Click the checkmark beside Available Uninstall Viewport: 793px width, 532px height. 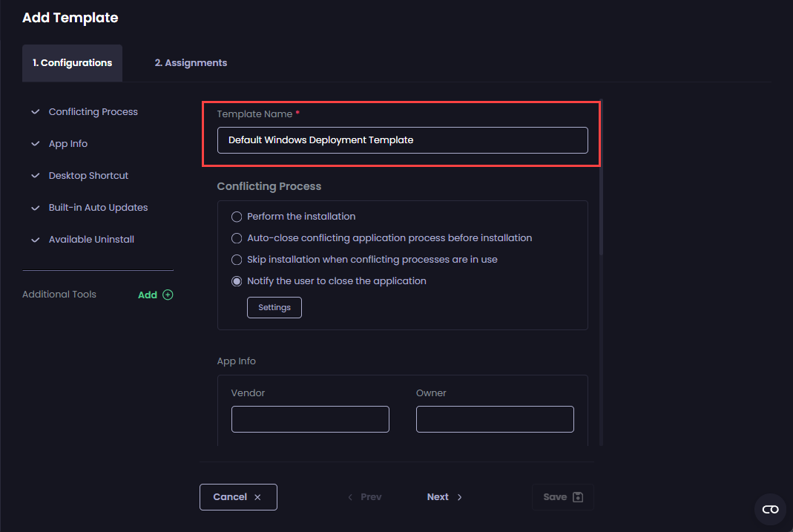pyautogui.click(x=35, y=239)
